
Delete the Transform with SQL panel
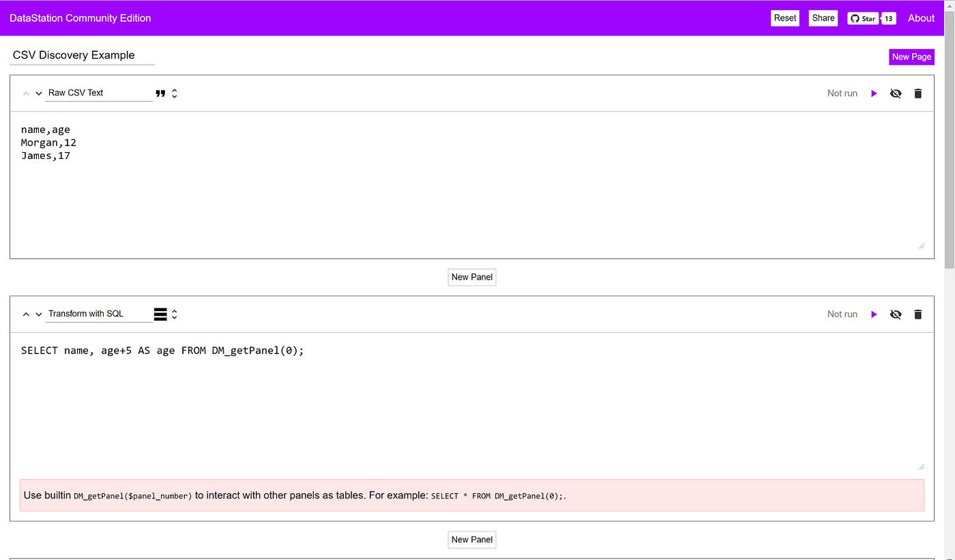point(917,314)
